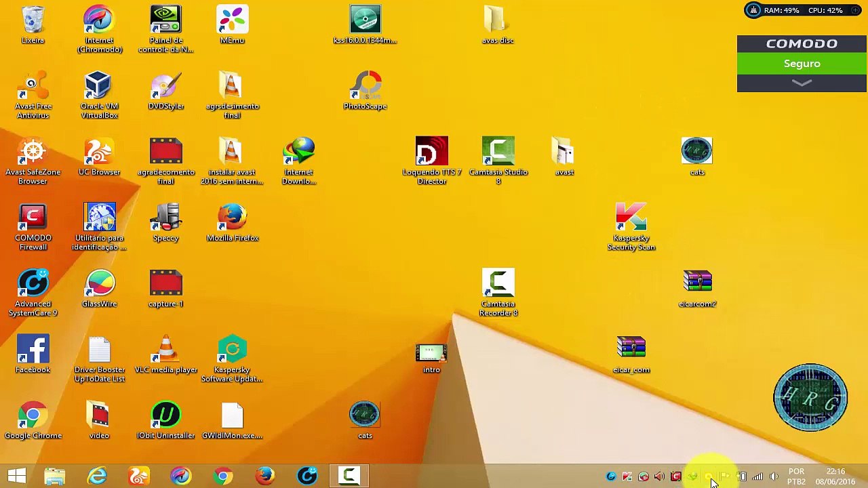Select the MEmu desktop icon
The width and height of the screenshot is (868, 488).
pyautogui.click(x=232, y=25)
